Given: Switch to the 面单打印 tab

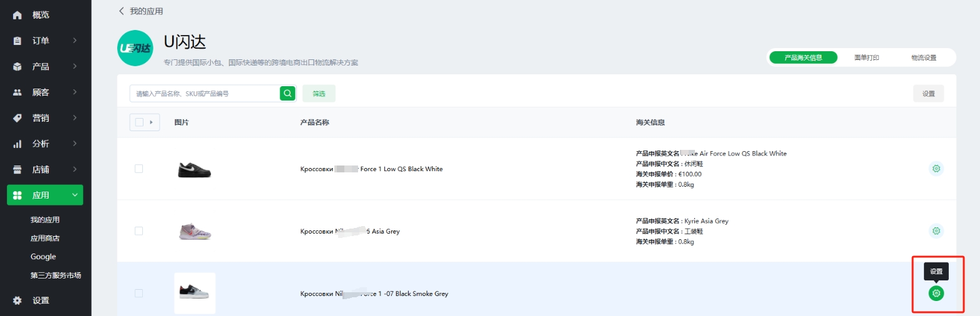Looking at the screenshot, I should click(x=866, y=57).
